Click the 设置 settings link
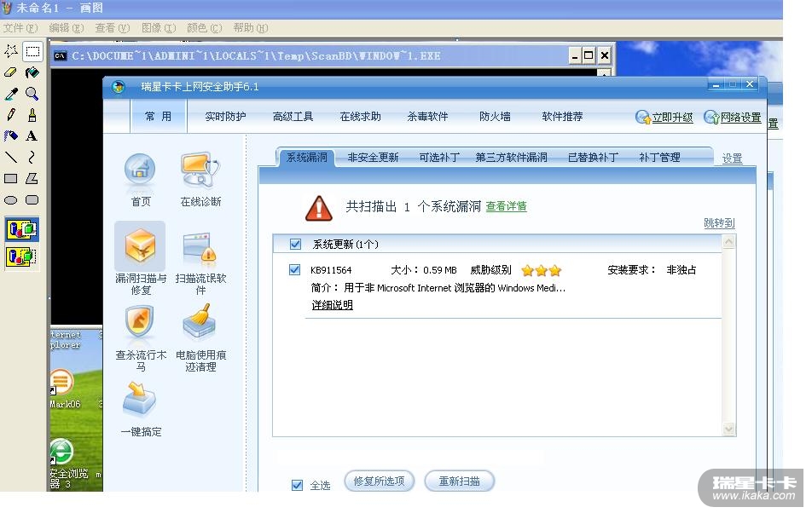 [x=732, y=159]
